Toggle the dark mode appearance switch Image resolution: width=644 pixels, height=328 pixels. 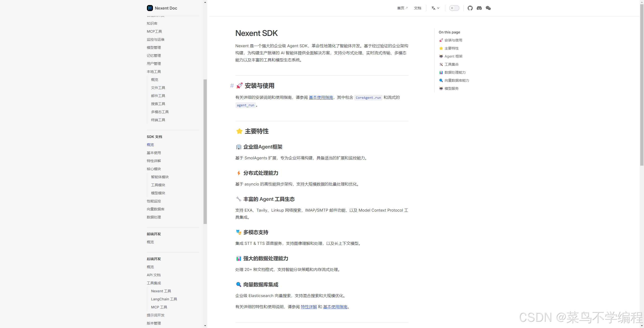pos(454,8)
